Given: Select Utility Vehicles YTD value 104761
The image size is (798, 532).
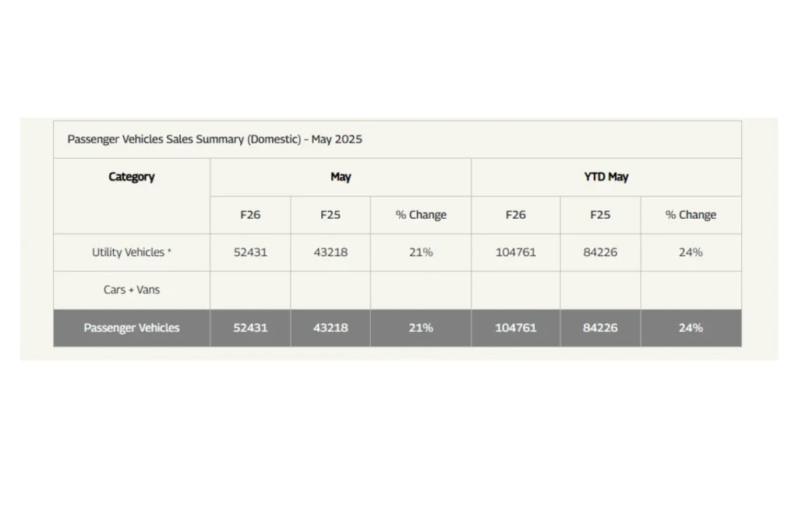Looking at the screenshot, I should 516,252.
